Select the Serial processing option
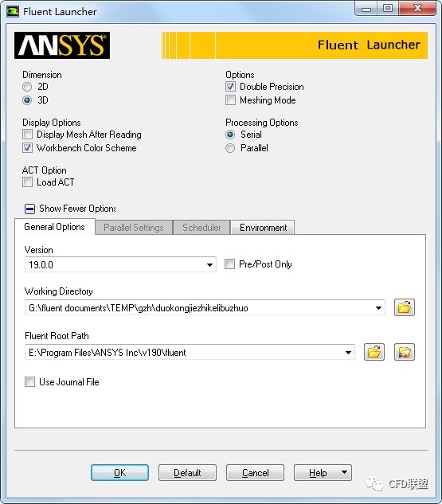This screenshot has height=504, width=442. (230, 135)
